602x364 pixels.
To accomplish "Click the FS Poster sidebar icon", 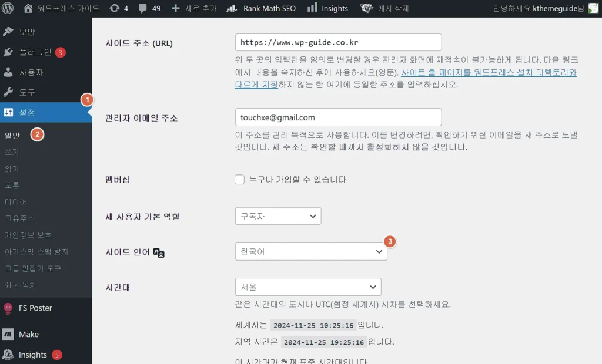I will [8, 308].
